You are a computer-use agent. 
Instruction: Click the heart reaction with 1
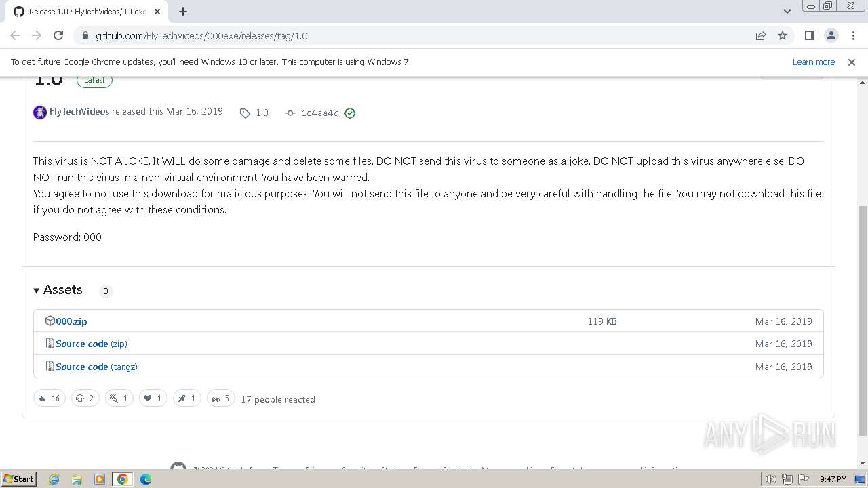pyautogui.click(x=153, y=399)
